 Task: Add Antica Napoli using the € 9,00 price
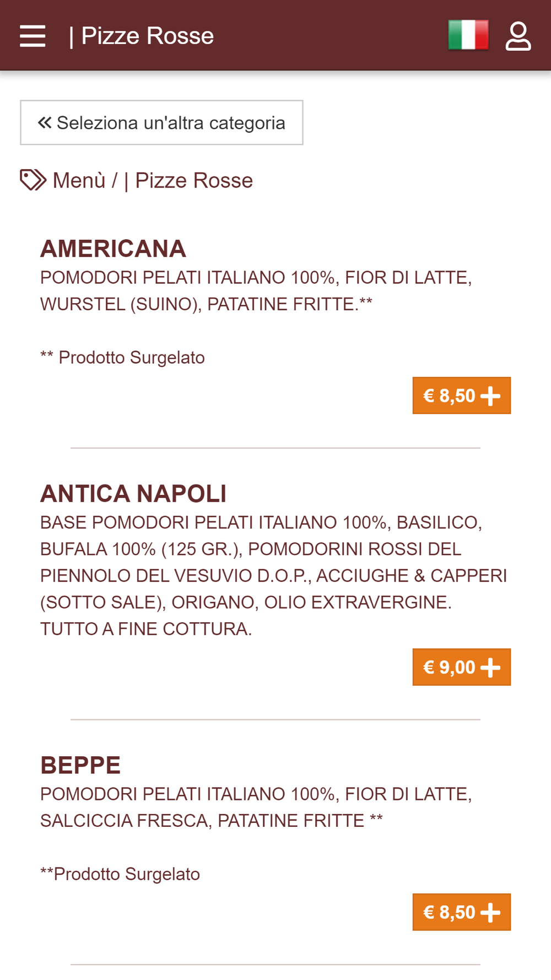pyautogui.click(x=449, y=667)
